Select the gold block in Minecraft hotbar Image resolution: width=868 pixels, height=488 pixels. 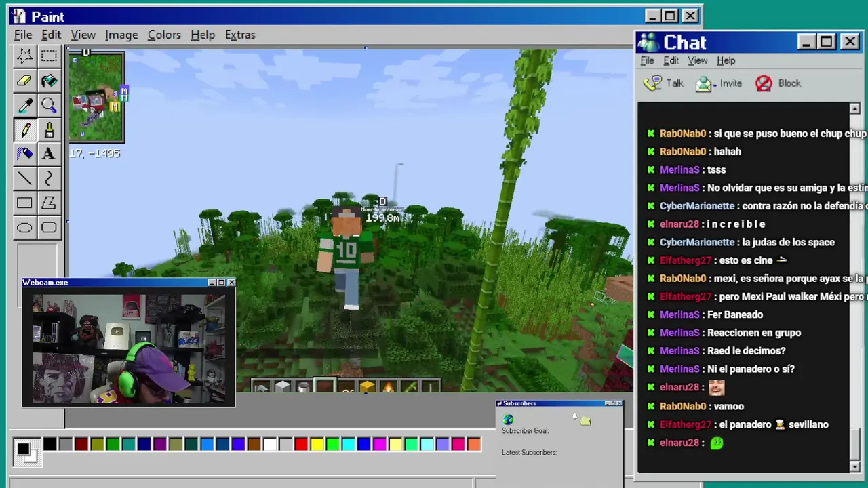pos(367,387)
